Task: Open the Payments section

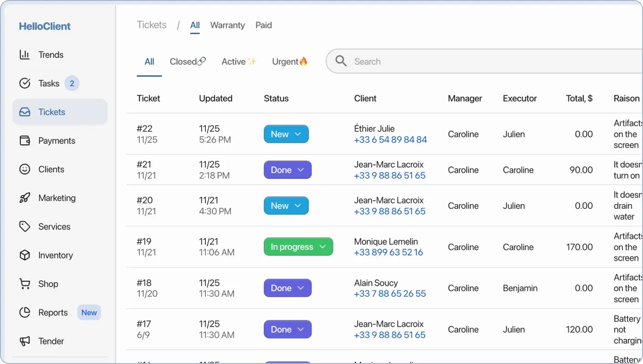Action: tap(56, 141)
